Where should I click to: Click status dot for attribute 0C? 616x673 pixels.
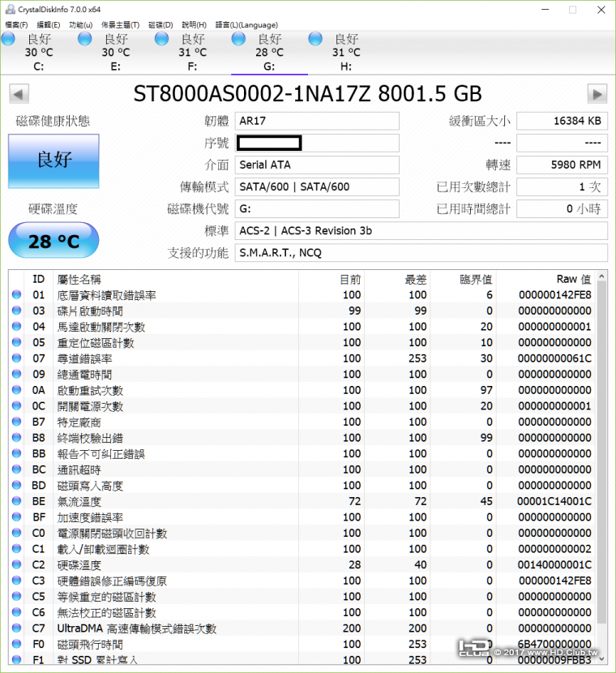(x=17, y=405)
